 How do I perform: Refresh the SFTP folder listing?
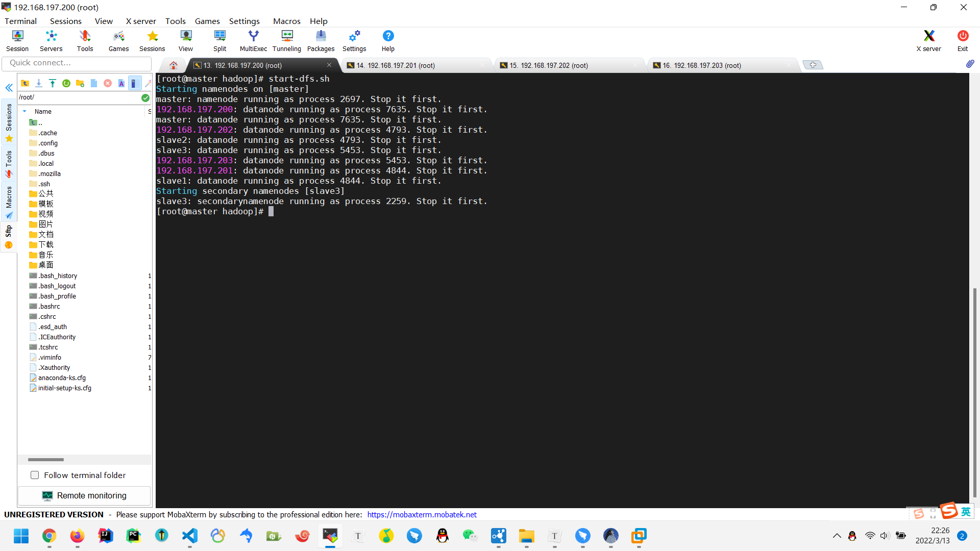66,83
